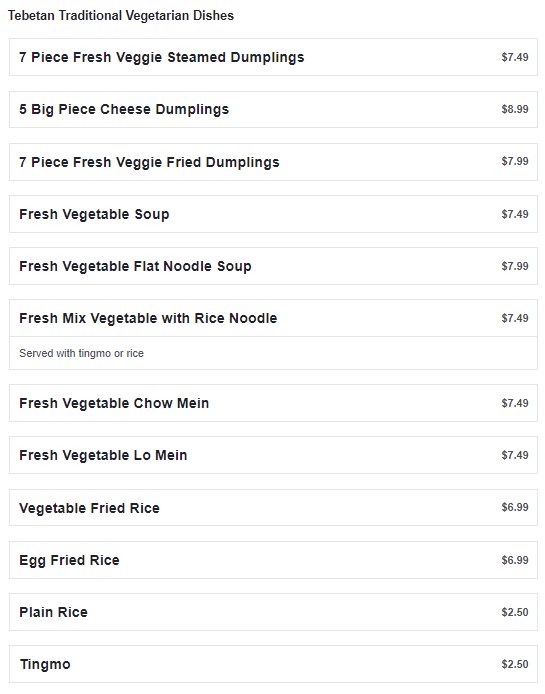Click the $6.99 price of Egg Fried Rice

[x=515, y=560]
